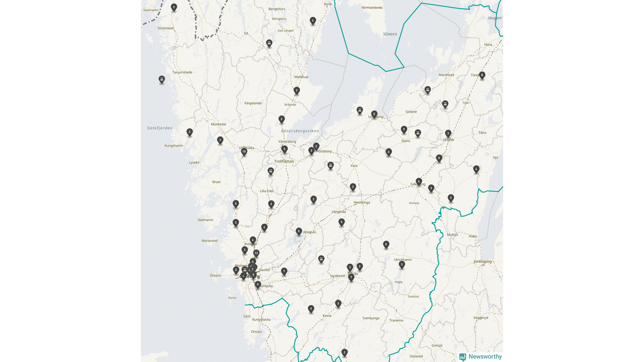Viewport: 644px width, 362px height.
Task: Click the marker 8 at Töreboda
Action: click(482, 76)
